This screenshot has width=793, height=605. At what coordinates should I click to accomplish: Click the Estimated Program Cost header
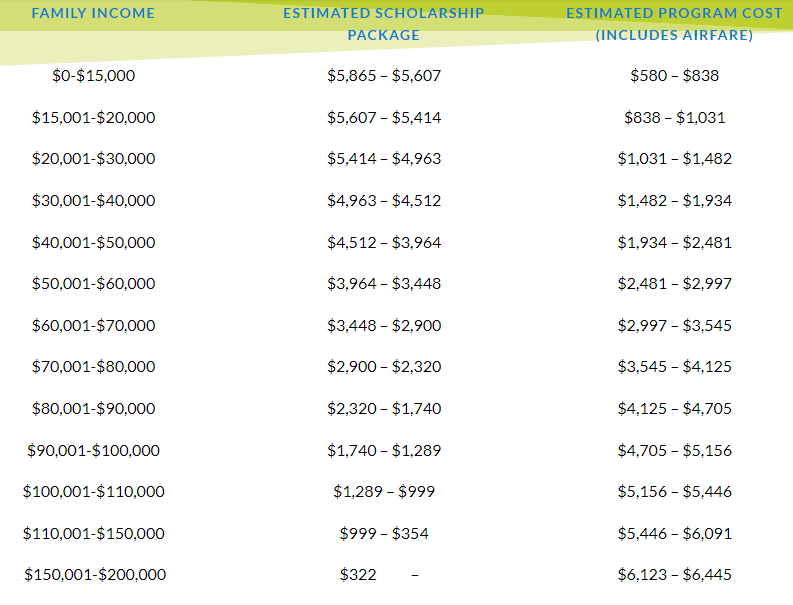[x=674, y=24]
